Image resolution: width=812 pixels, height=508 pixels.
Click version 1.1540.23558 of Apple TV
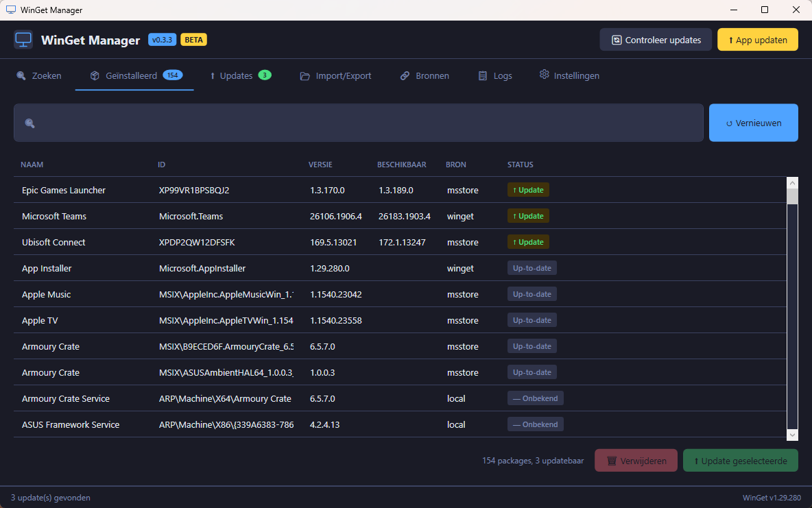(x=336, y=321)
